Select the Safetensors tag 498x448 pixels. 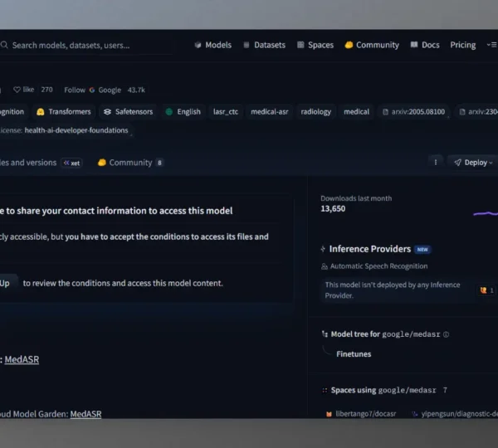click(127, 111)
